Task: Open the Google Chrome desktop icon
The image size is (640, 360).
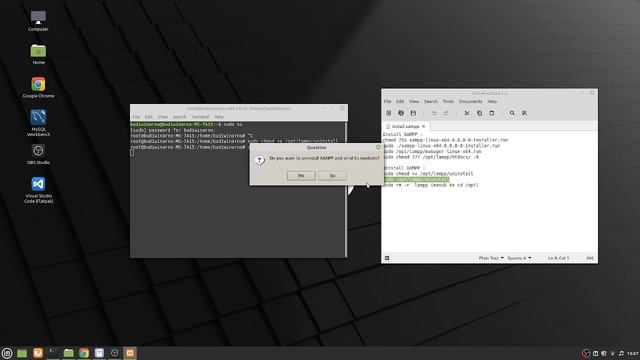Action: tap(38, 87)
